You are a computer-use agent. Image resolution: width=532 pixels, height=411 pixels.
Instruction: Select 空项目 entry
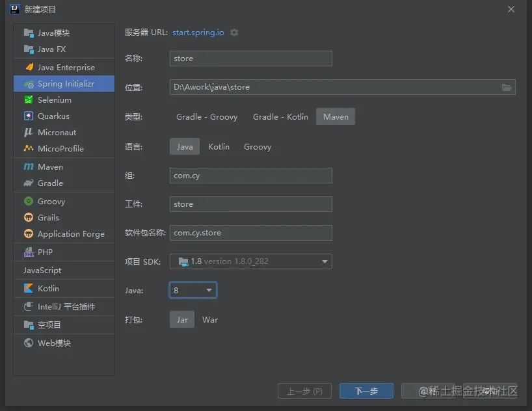(x=64, y=325)
